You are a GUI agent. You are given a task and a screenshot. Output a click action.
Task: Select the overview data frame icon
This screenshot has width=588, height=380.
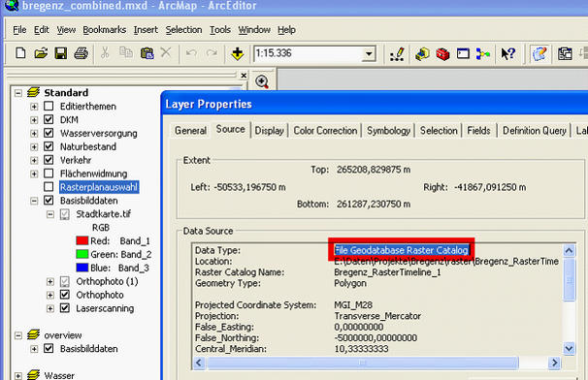click(33, 334)
